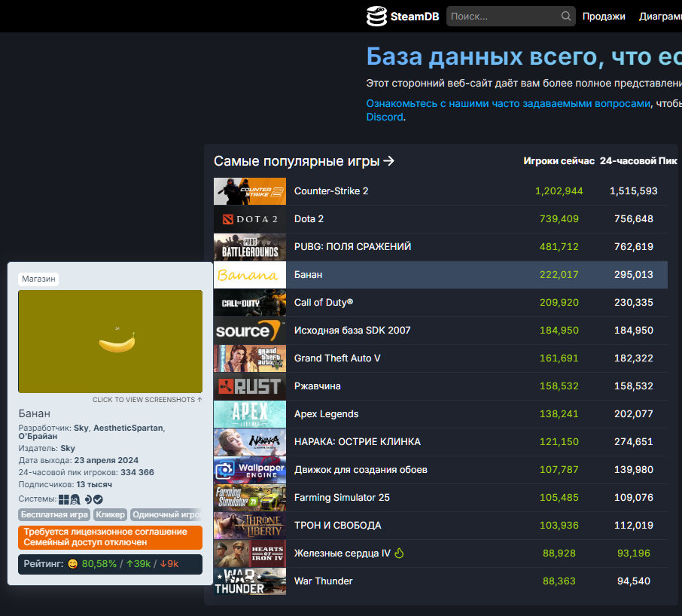Open the Hearts of Iron IV thumbnail
This screenshot has height=616, width=682.
[x=250, y=553]
